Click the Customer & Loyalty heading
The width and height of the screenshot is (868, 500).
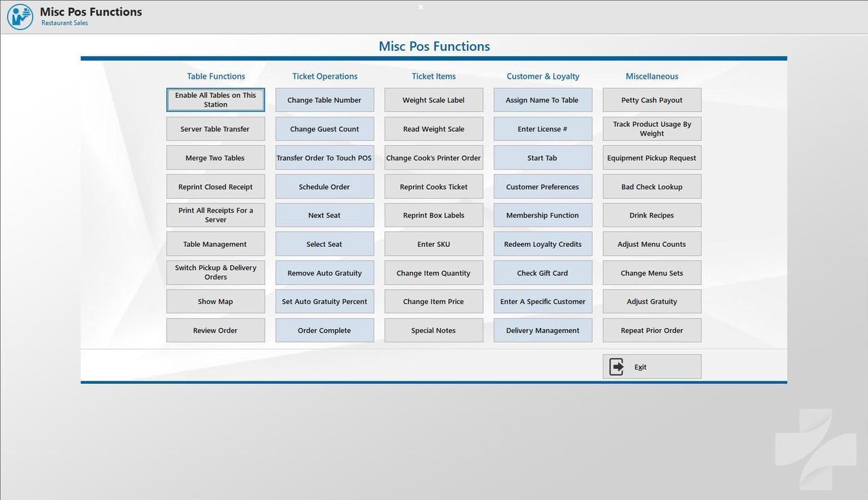543,76
